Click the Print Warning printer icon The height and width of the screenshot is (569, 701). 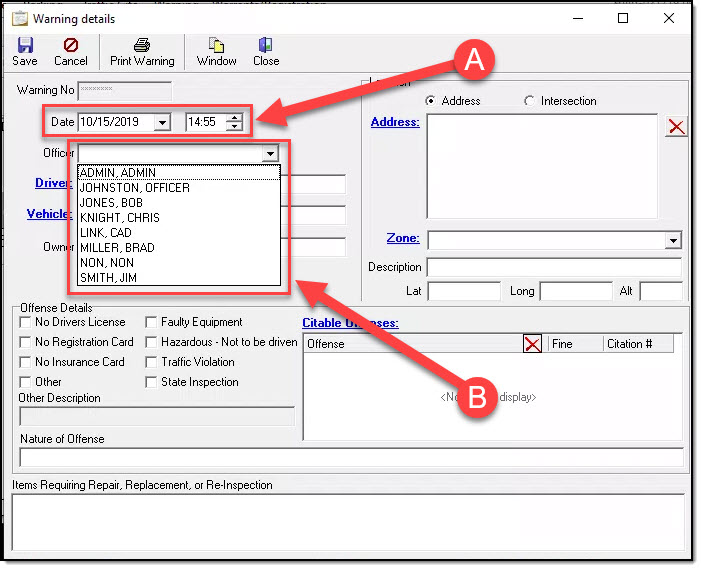pyautogui.click(x=142, y=45)
